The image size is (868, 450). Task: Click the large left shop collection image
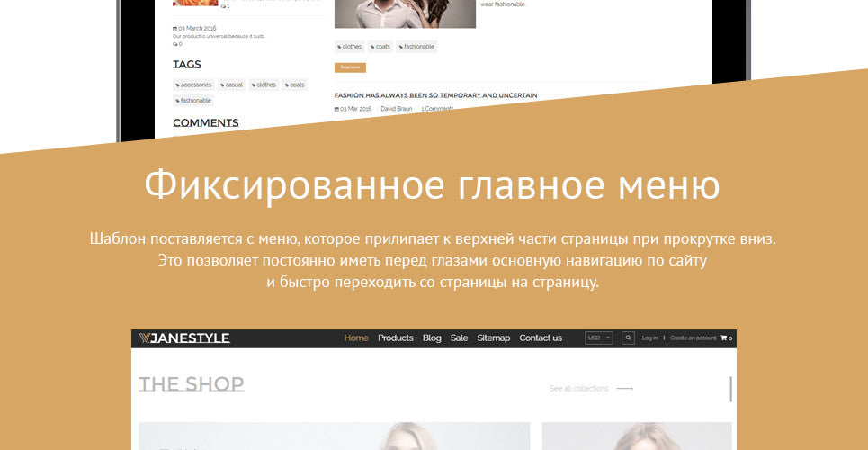(x=335, y=436)
